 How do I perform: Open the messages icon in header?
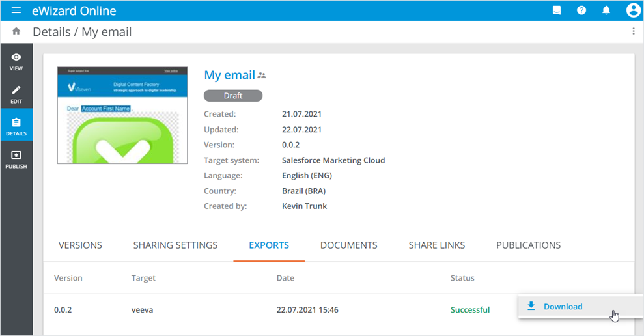(557, 10)
